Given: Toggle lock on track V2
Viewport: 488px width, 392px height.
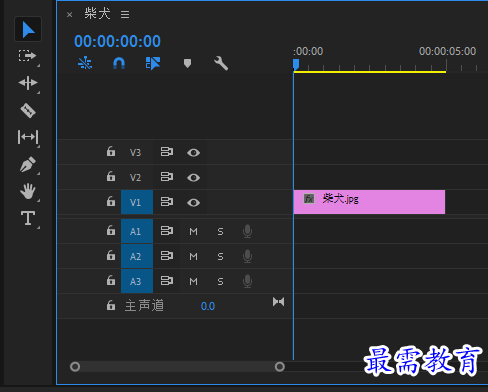Looking at the screenshot, I should click(111, 176).
